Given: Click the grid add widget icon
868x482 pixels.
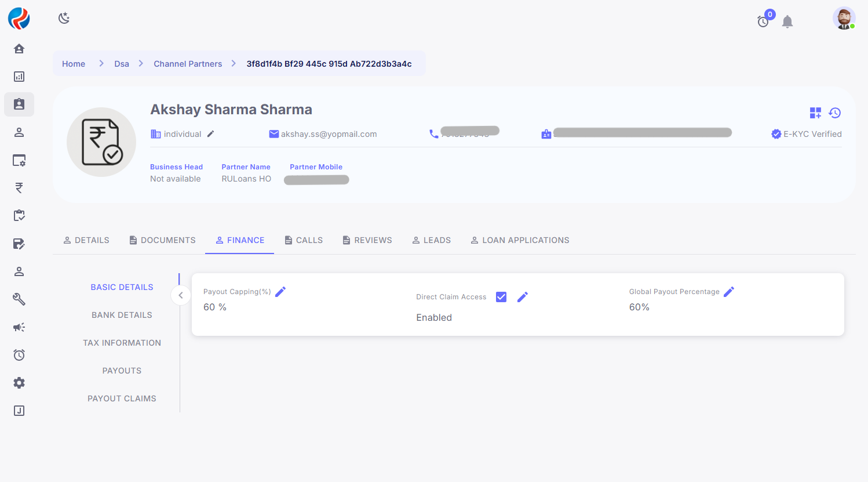Looking at the screenshot, I should 815,113.
